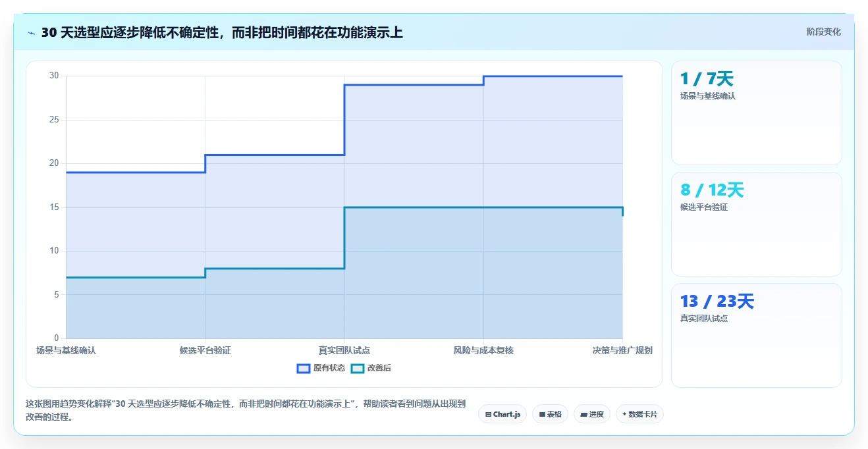868x449 pixels.
Task: Select the 表格 tag chip
Action: click(550, 414)
